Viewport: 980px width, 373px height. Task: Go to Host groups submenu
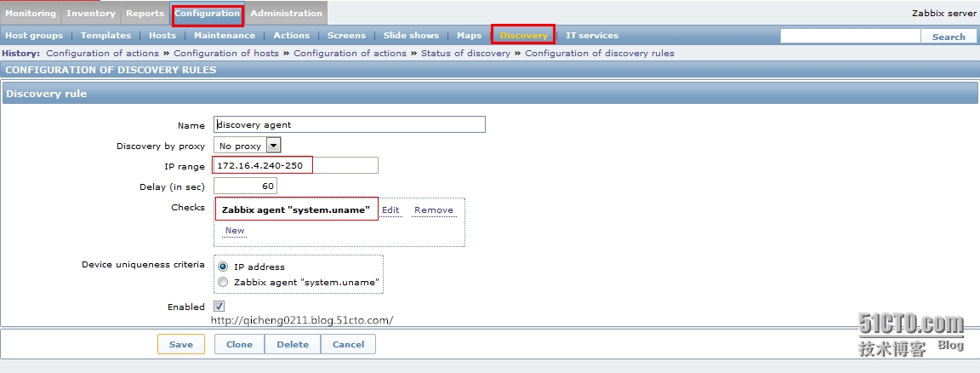[x=34, y=36]
